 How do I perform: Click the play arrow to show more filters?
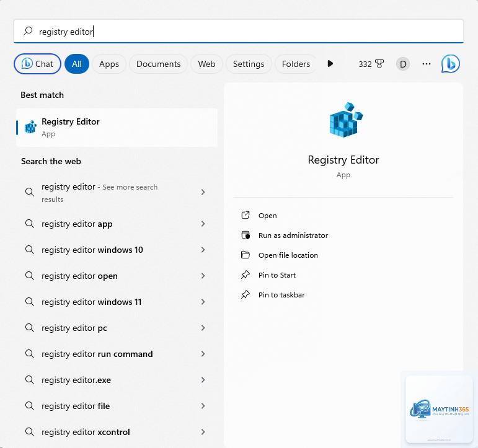(x=330, y=64)
